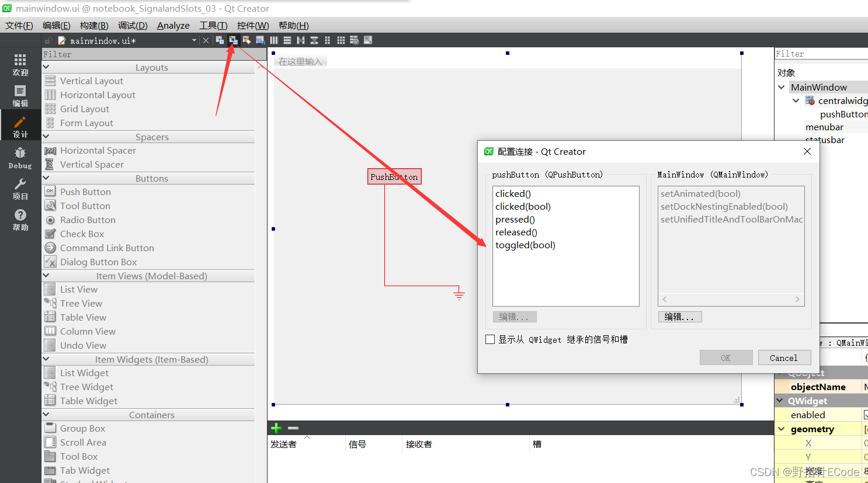The image size is (868, 483).
Task: Open the 调试(D) menu
Action: pos(133,25)
